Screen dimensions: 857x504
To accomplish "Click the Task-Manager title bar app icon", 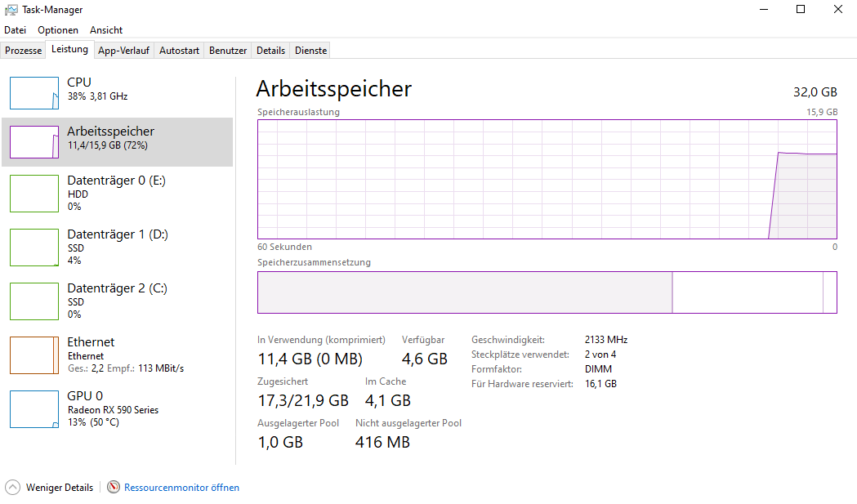I will coord(11,10).
